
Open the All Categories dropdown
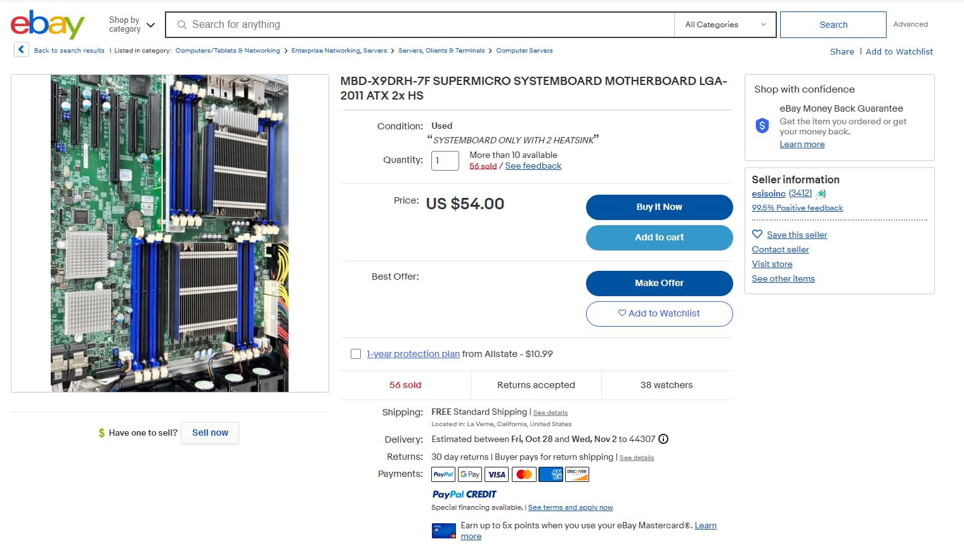[725, 25]
